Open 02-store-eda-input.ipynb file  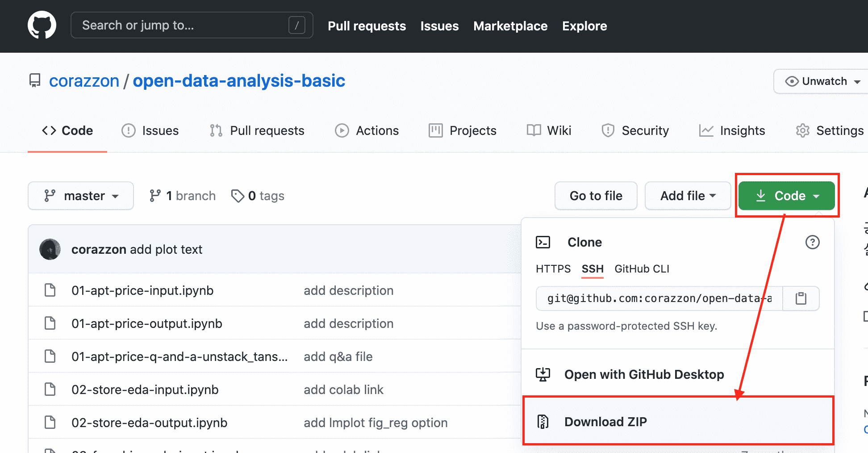coord(145,390)
